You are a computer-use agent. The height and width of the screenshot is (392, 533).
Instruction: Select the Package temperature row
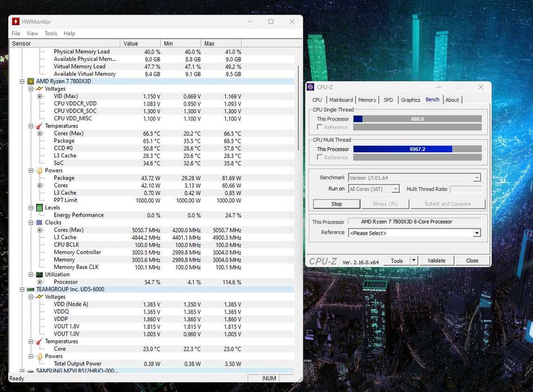(152, 141)
